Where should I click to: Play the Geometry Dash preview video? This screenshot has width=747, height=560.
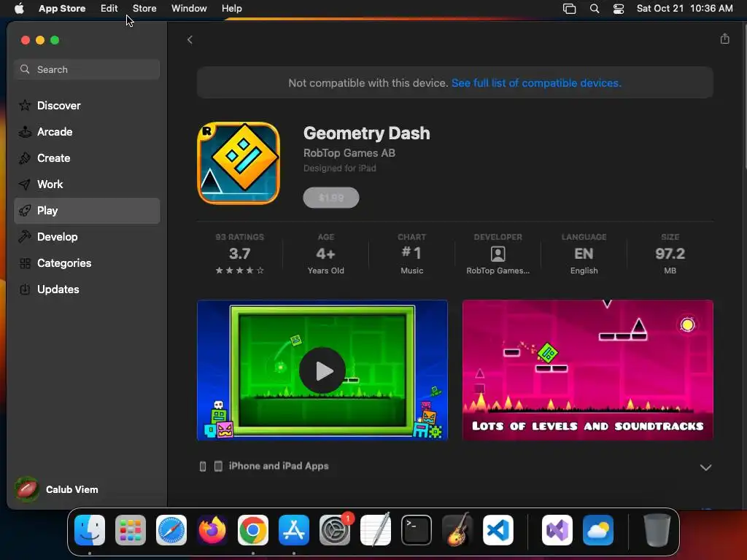click(x=322, y=370)
